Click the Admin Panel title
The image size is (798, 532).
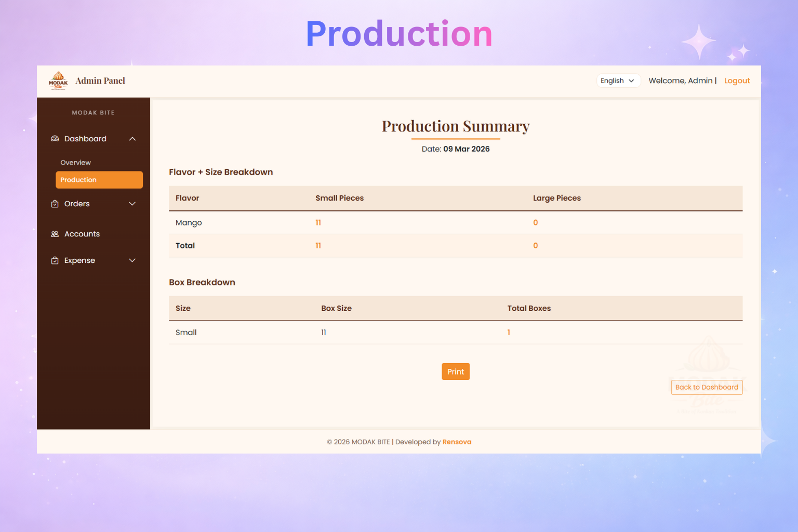pyautogui.click(x=100, y=81)
